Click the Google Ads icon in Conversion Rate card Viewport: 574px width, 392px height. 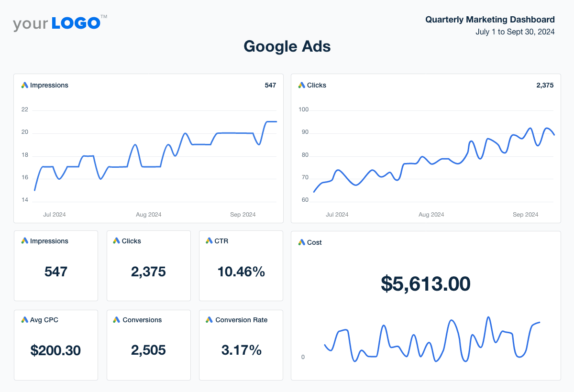(209, 320)
